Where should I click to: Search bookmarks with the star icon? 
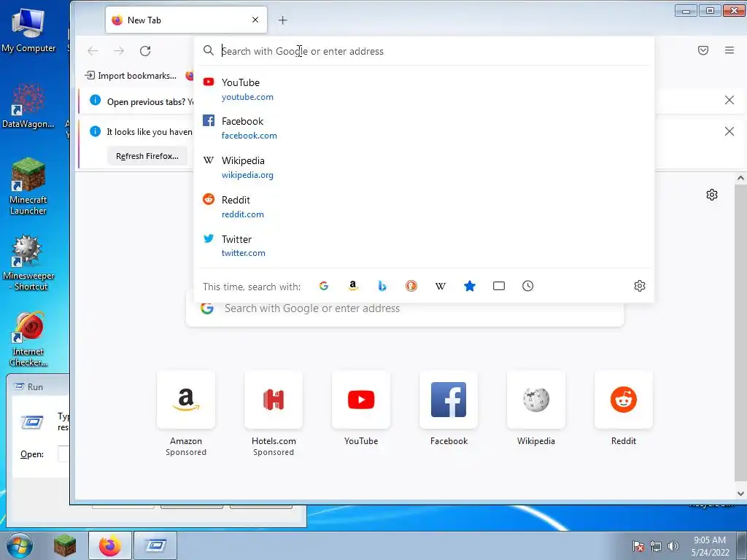coord(470,286)
